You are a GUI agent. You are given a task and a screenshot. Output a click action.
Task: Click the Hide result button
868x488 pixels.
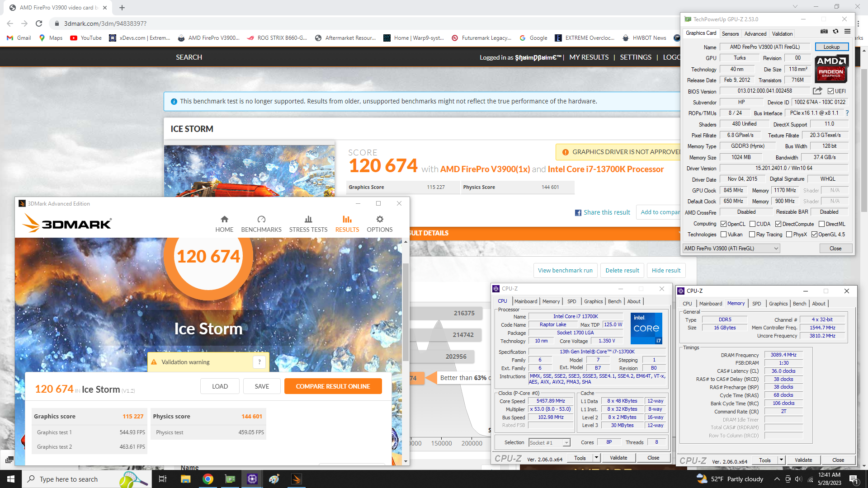pos(666,270)
